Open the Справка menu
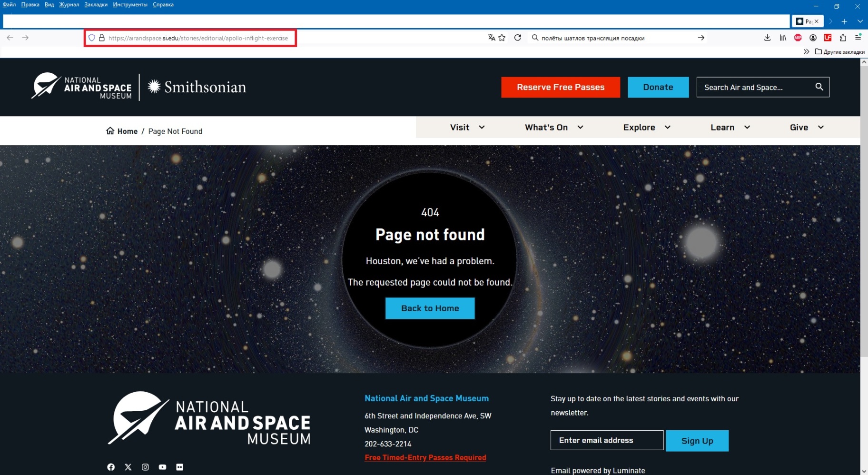The width and height of the screenshot is (868, 475). 163,5
